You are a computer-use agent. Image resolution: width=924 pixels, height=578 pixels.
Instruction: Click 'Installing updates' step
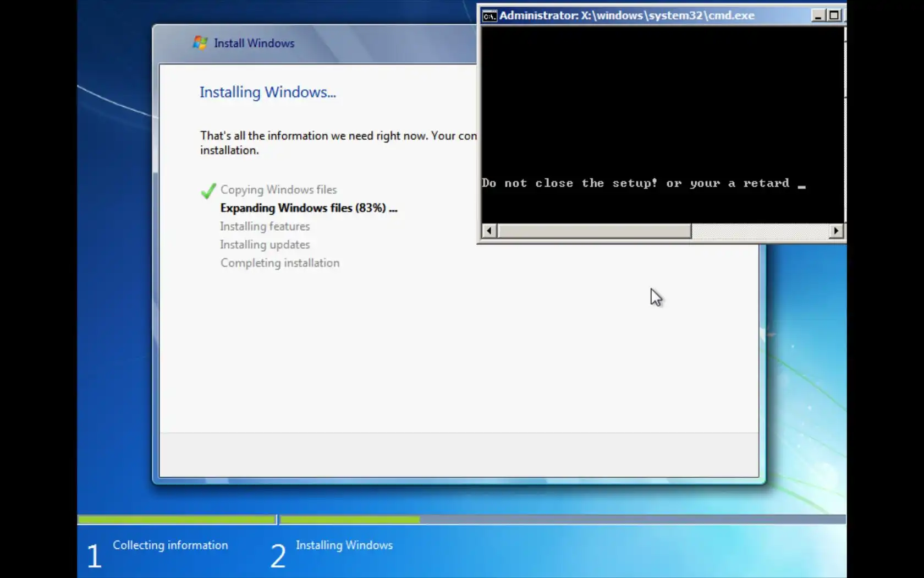(x=265, y=244)
